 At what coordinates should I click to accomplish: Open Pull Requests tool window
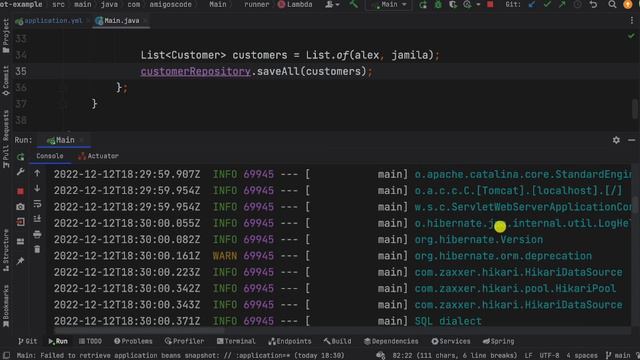[x=6, y=139]
